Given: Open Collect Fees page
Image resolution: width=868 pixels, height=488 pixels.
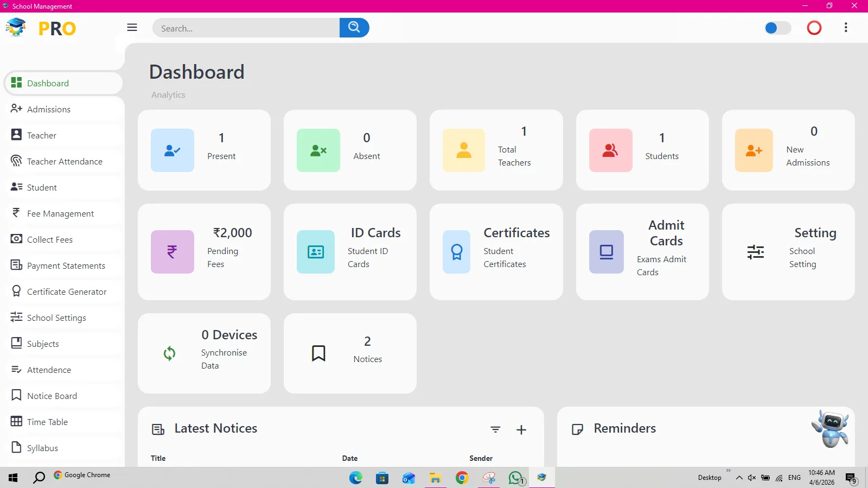Looking at the screenshot, I should (x=63, y=239).
